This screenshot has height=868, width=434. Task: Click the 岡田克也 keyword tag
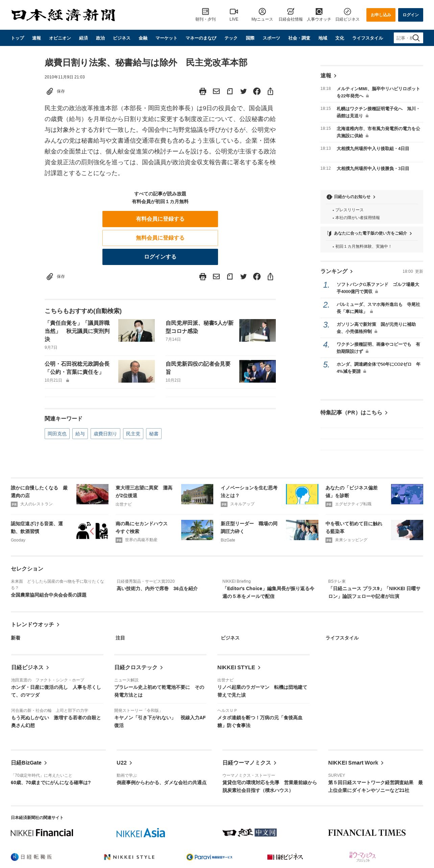coord(57,434)
